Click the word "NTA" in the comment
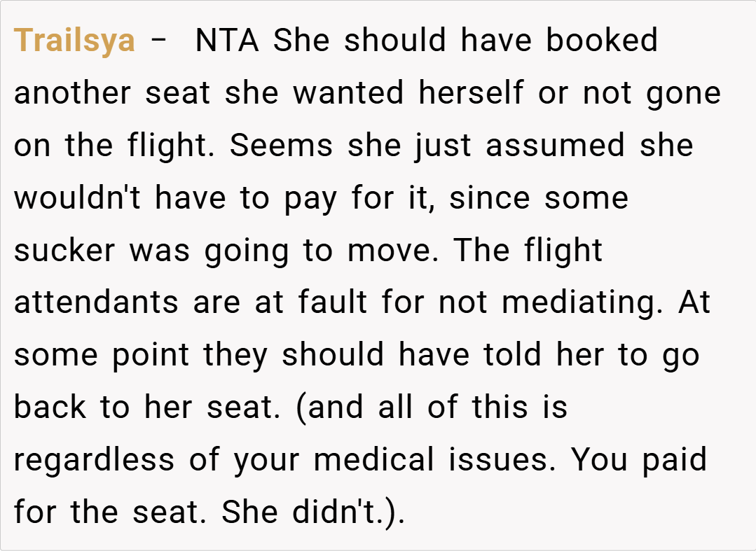Screen dimensions: 756x551 click(227, 41)
